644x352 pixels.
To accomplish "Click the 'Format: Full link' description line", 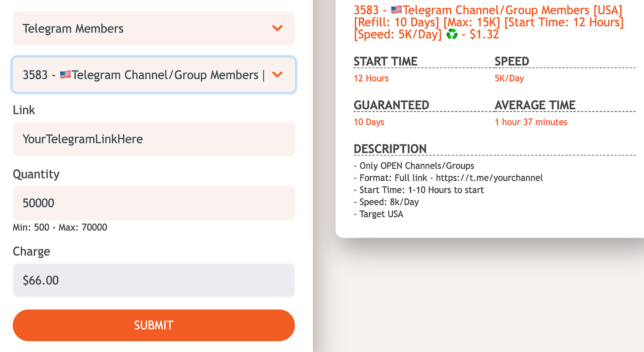I will coord(448,178).
